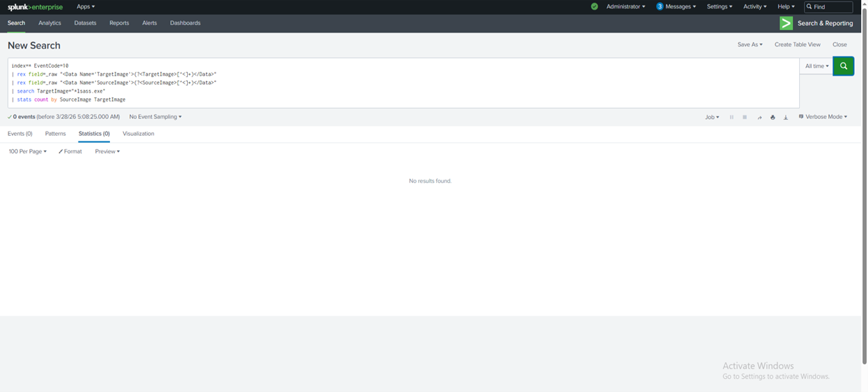Viewport: 868px width, 392px height.
Task: Click inside the search query editor
Action: (x=403, y=83)
